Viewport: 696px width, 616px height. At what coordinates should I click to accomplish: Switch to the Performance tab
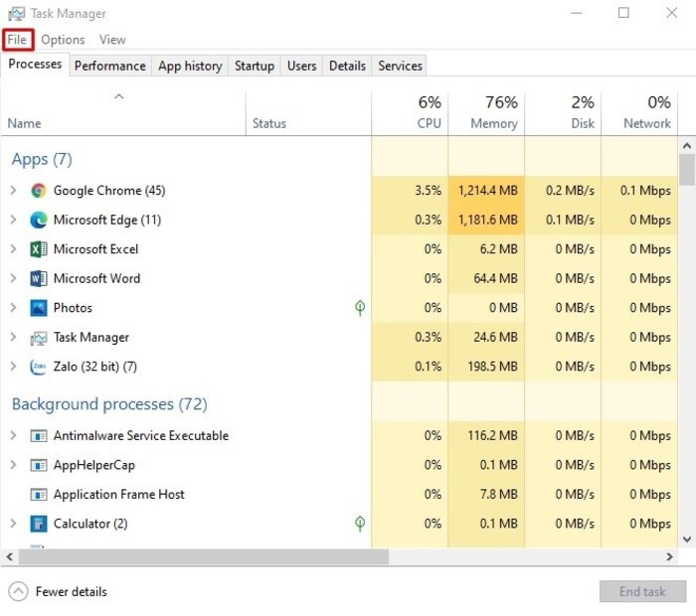click(110, 66)
